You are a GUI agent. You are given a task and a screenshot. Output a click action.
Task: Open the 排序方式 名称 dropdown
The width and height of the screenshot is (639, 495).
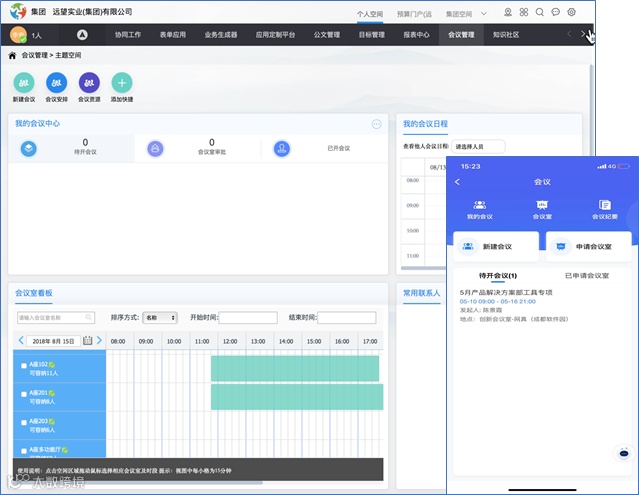160,318
